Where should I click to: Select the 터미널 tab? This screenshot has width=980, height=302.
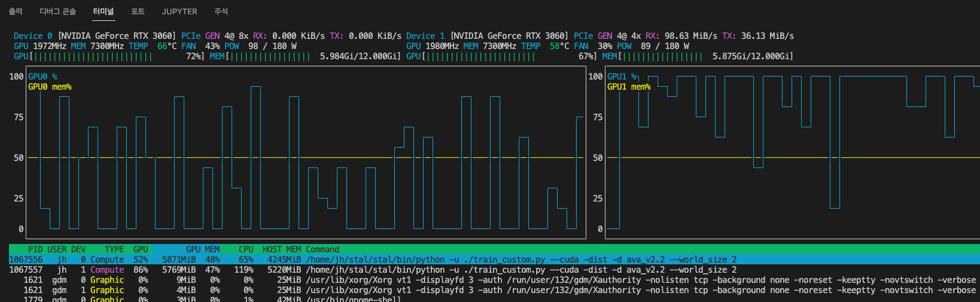click(x=104, y=11)
